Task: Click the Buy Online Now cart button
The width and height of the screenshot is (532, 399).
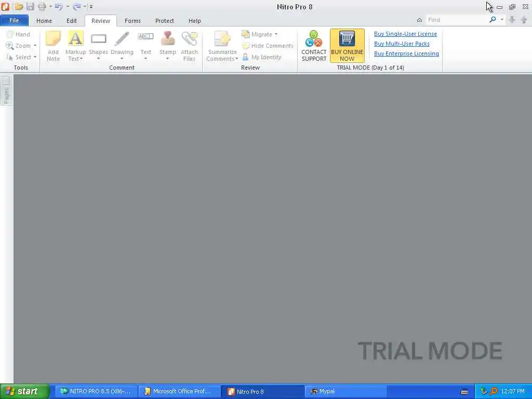Action: coord(347,46)
